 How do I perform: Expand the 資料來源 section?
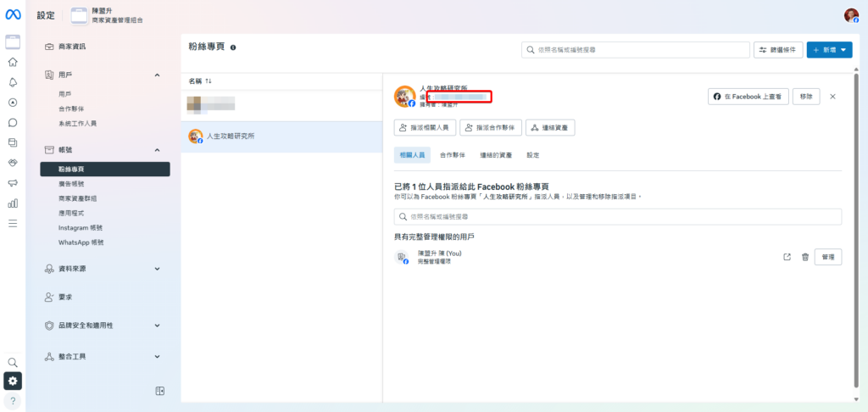(x=157, y=269)
